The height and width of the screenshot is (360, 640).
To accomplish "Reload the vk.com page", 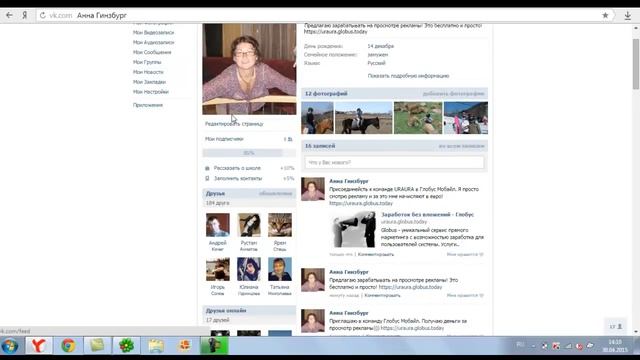I will click(x=42, y=16).
